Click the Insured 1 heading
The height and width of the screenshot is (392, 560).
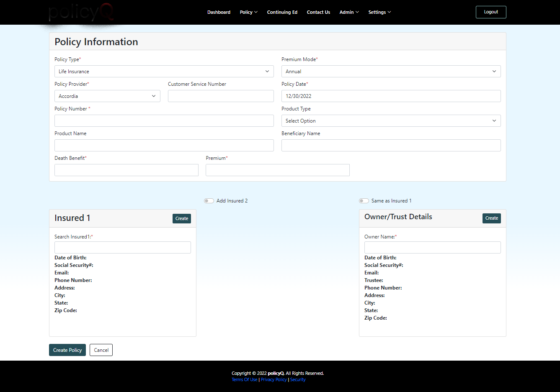tap(72, 218)
